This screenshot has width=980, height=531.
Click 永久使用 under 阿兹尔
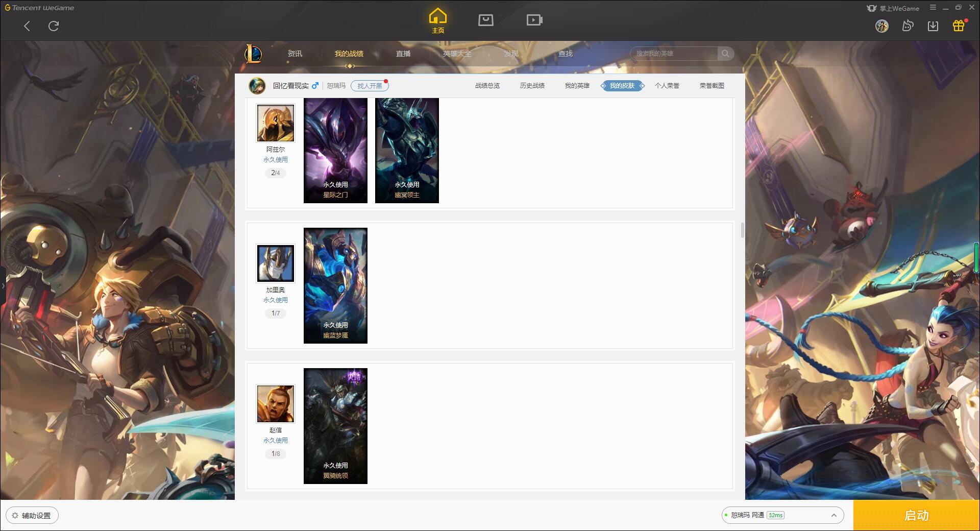point(276,160)
